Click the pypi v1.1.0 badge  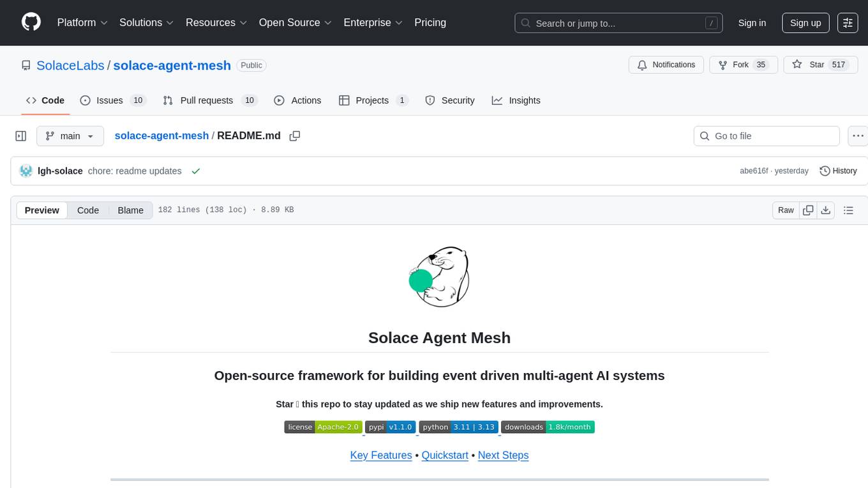click(391, 427)
